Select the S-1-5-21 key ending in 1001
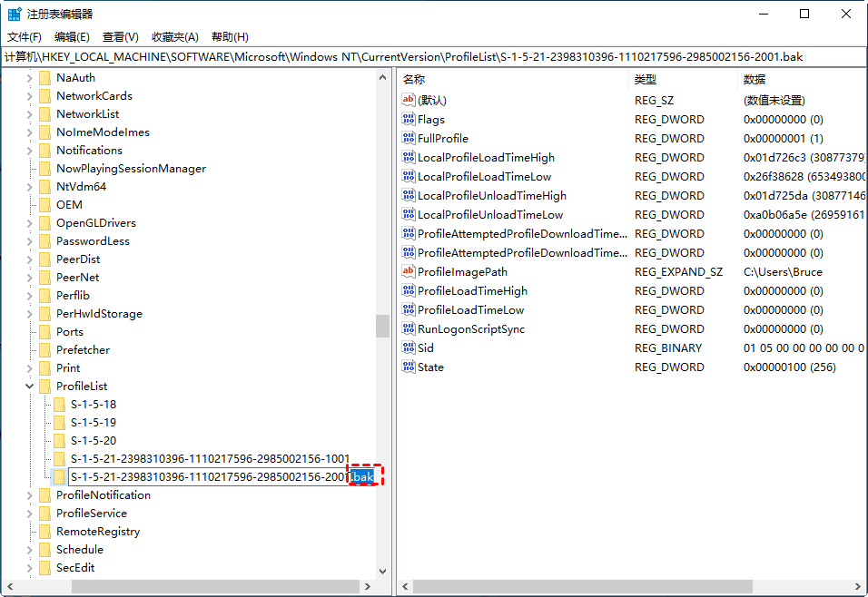This screenshot has height=597, width=868. point(210,459)
